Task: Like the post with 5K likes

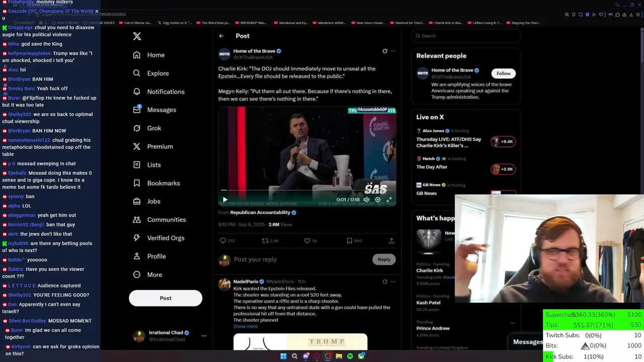Action: (307, 241)
